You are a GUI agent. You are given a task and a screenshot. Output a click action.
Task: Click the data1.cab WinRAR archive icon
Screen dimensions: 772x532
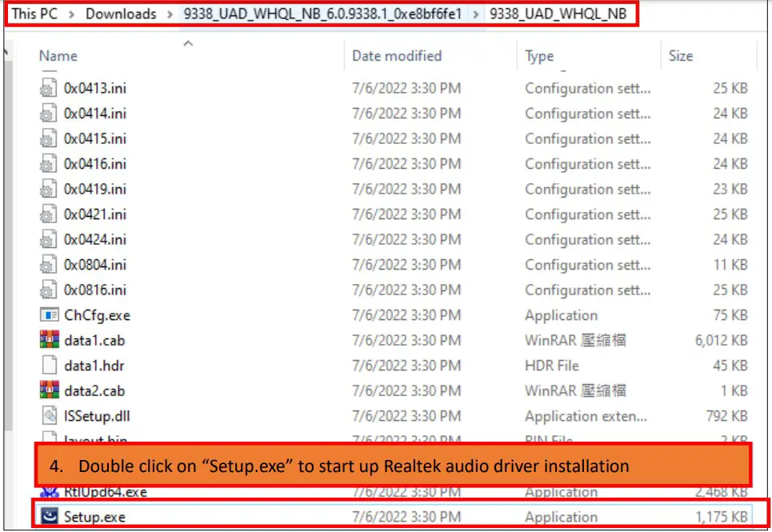pyautogui.click(x=50, y=340)
